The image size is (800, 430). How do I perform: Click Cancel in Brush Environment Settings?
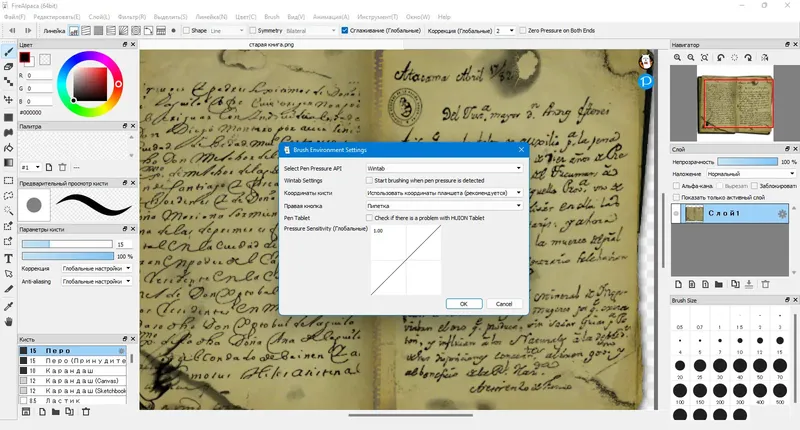504,303
